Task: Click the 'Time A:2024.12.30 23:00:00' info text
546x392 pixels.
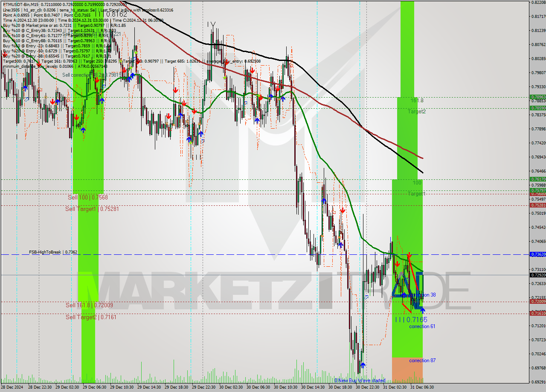Action: click(28, 20)
